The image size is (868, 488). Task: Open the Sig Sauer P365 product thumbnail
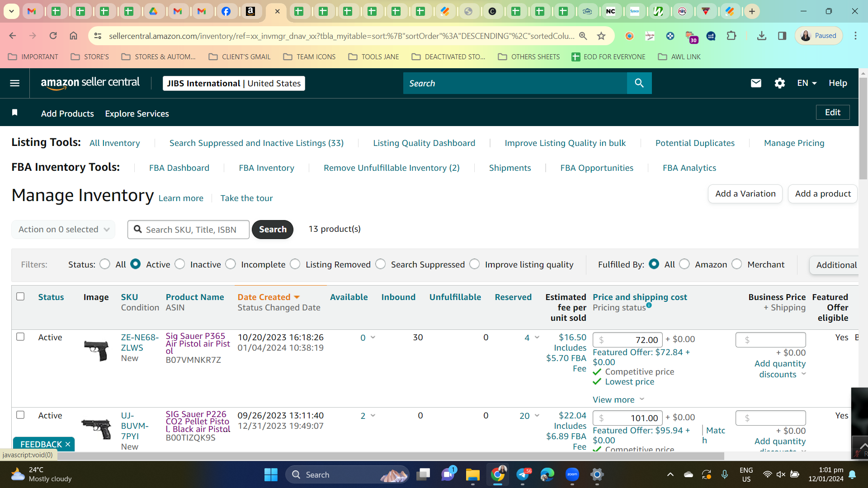coord(96,351)
